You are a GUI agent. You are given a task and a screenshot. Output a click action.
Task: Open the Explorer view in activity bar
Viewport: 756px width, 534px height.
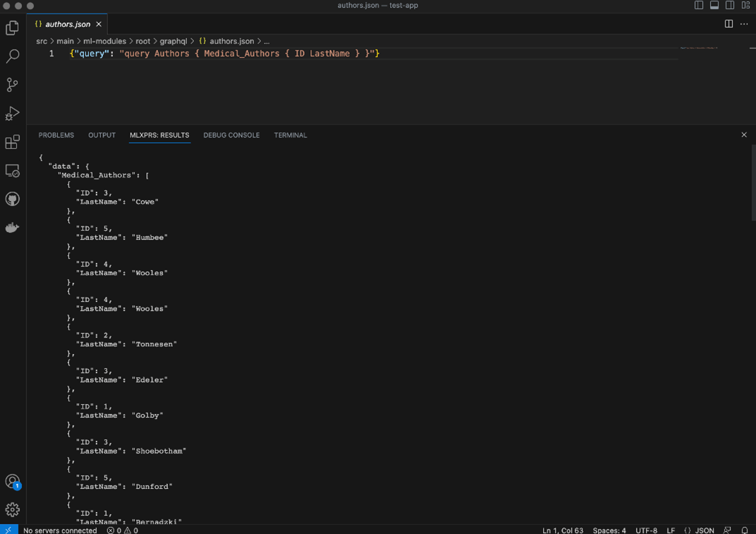pyautogui.click(x=12, y=28)
